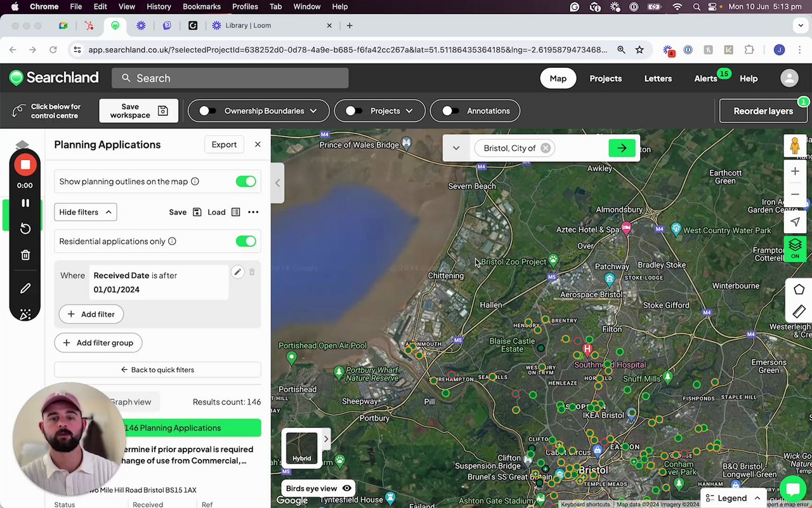Image resolution: width=812 pixels, height=508 pixels.
Task: Select the polygon draw tool
Action: tap(799, 290)
